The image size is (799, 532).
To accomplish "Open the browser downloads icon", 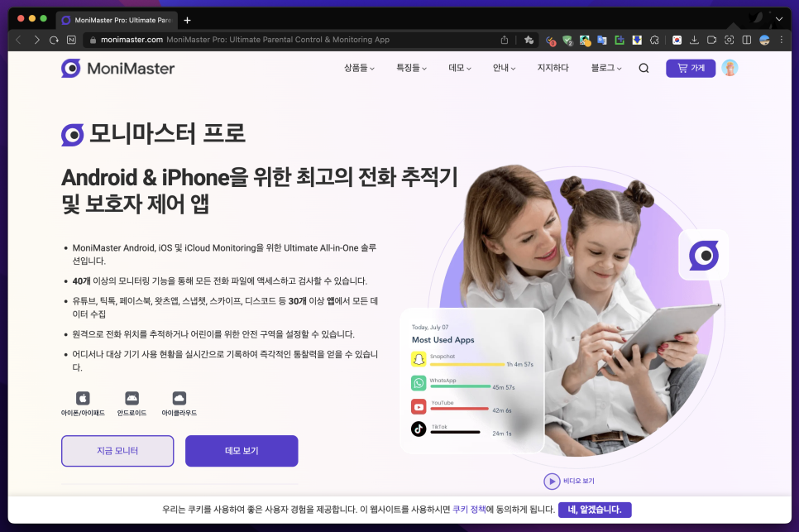I will point(694,40).
